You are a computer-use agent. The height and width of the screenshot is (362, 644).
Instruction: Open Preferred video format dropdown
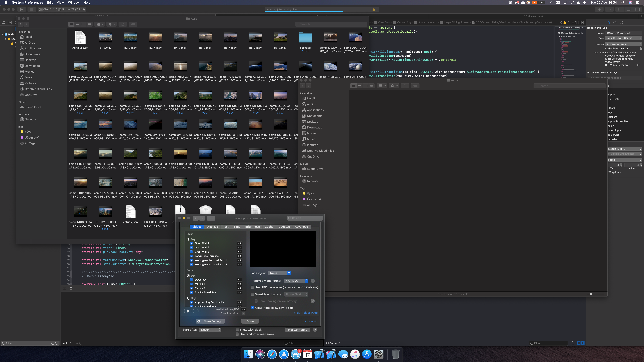click(x=296, y=281)
